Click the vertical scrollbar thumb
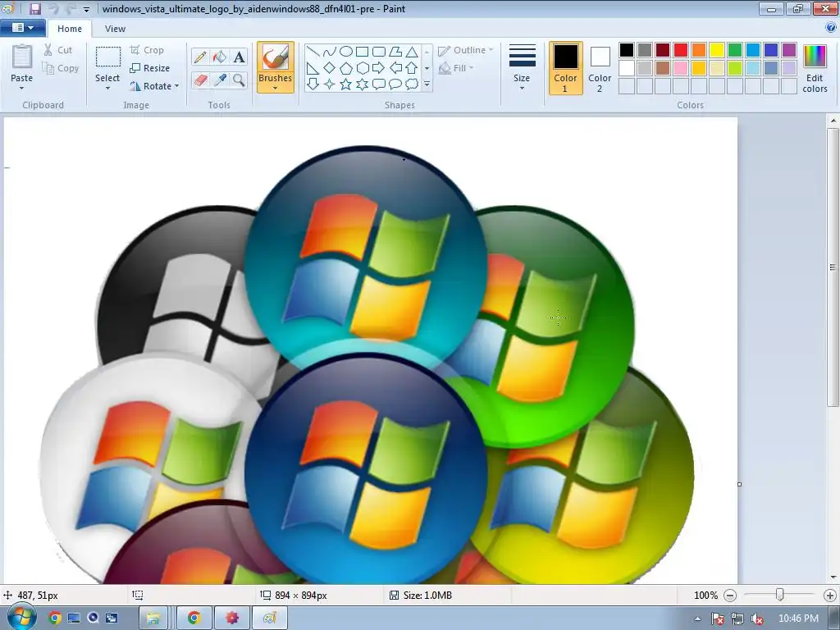 coord(833,267)
